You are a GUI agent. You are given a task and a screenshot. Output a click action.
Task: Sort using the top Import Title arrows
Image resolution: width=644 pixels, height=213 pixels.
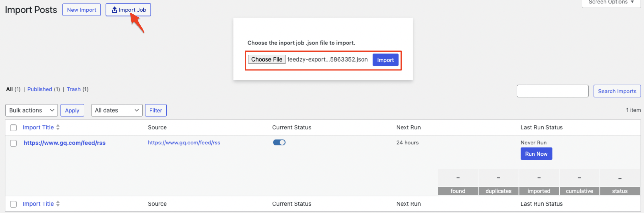coord(58,127)
